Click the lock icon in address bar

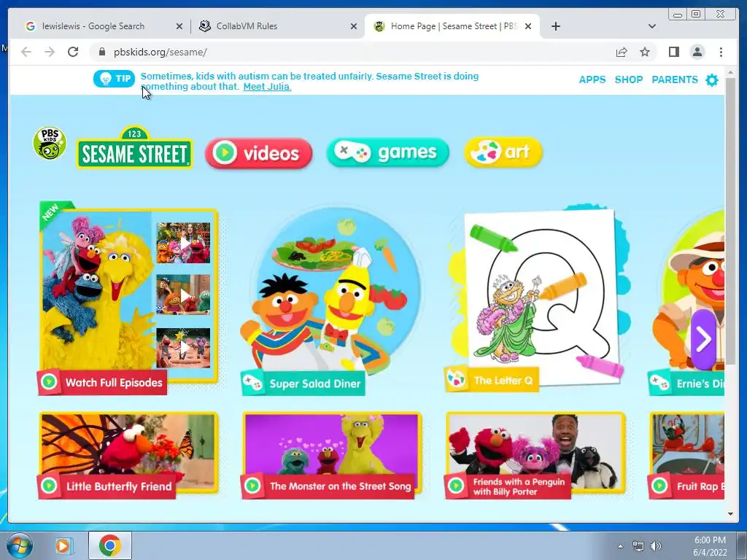pos(101,52)
